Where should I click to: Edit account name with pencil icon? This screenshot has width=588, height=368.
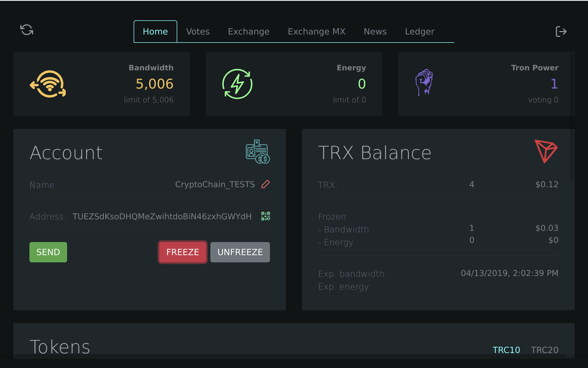click(265, 184)
